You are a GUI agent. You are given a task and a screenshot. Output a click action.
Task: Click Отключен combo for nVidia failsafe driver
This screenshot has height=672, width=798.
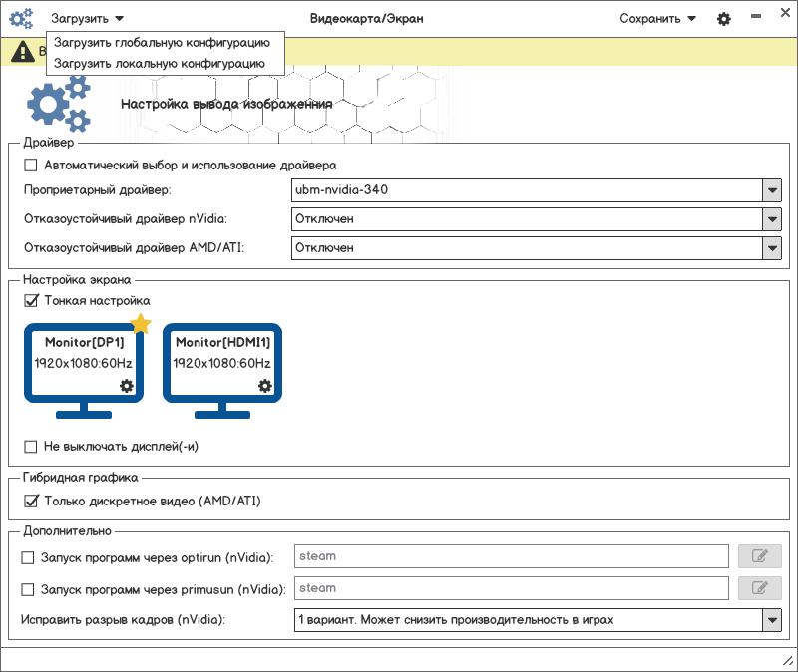click(x=537, y=219)
